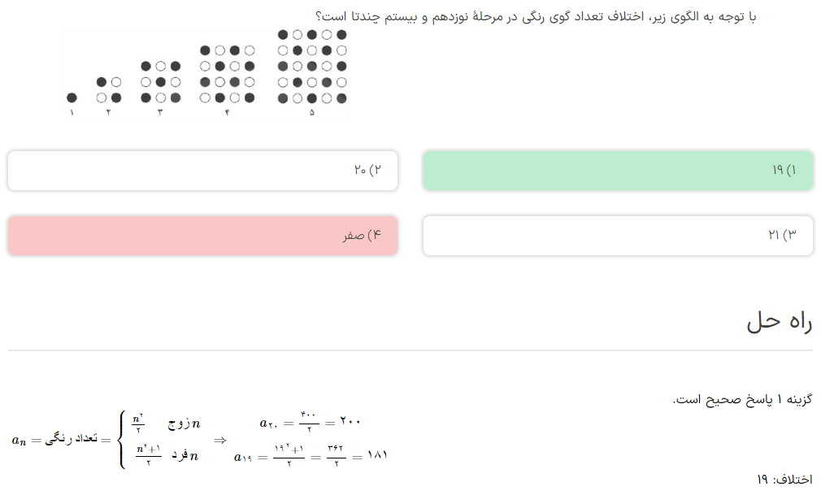
Task: Click stage number label ۴ under pattern
Action: 227,112
